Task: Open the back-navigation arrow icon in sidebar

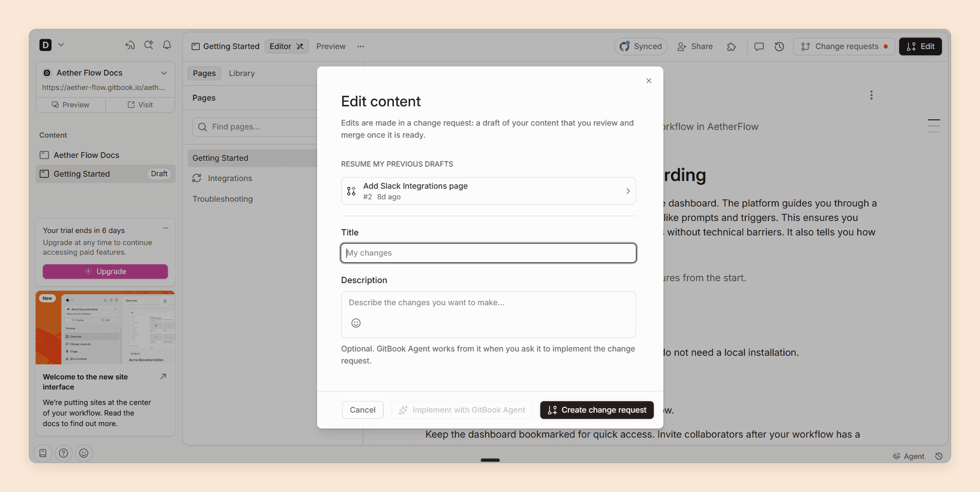Action: click(x=130, y=45)
